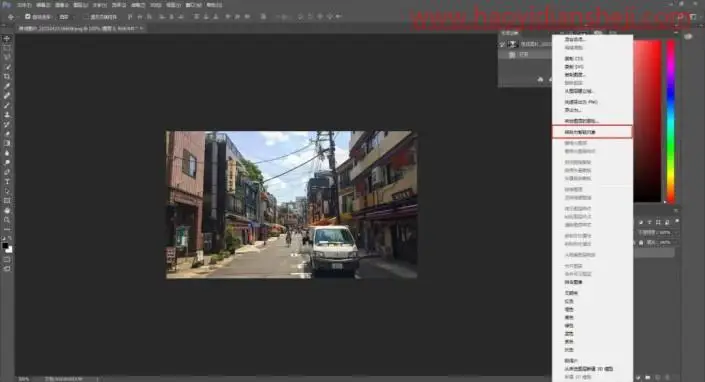Toggle the Auto-Select checkbox in options bar
Image resolution: width=705 pixels, height=382 pixels.
(28, 17)
